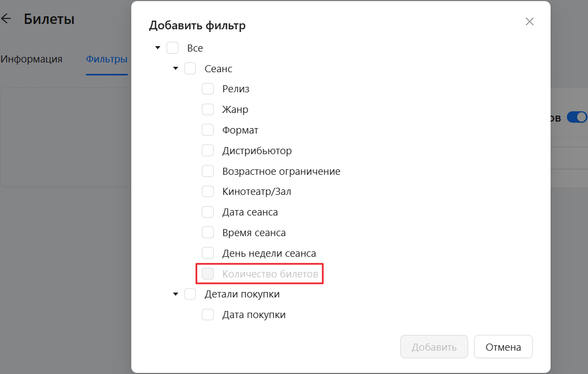Collapse the Детали покупки group arrow
Image resolution: width=588 pixels, height=374 pixels.
176,294
